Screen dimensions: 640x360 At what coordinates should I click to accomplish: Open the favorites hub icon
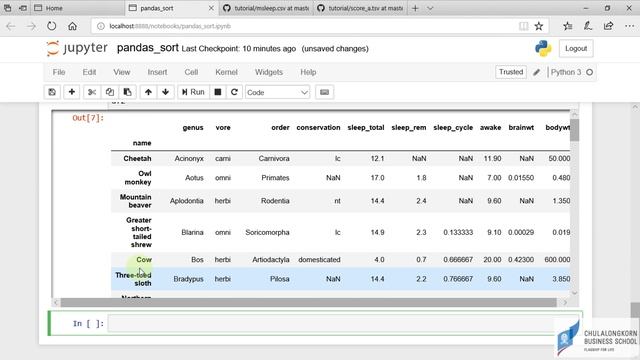tap(567, 26)
